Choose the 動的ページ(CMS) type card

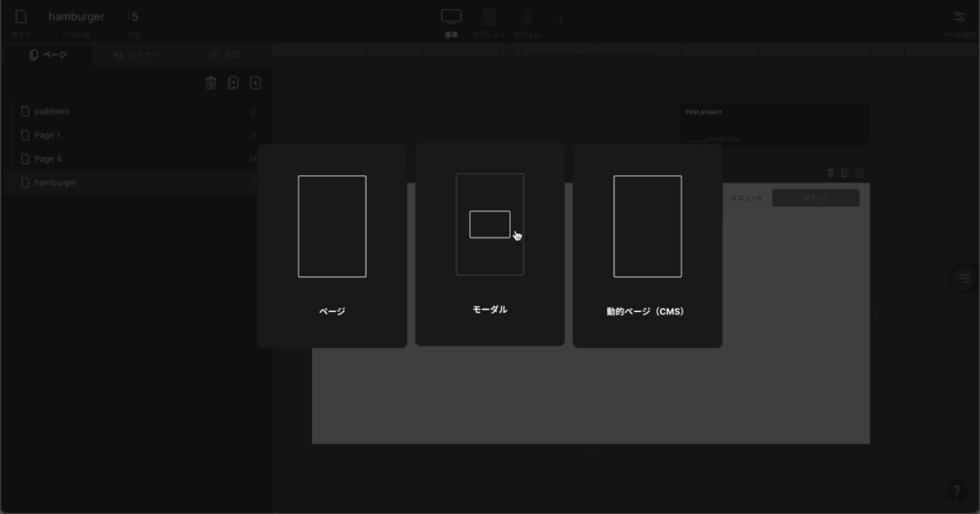[648, 246]
